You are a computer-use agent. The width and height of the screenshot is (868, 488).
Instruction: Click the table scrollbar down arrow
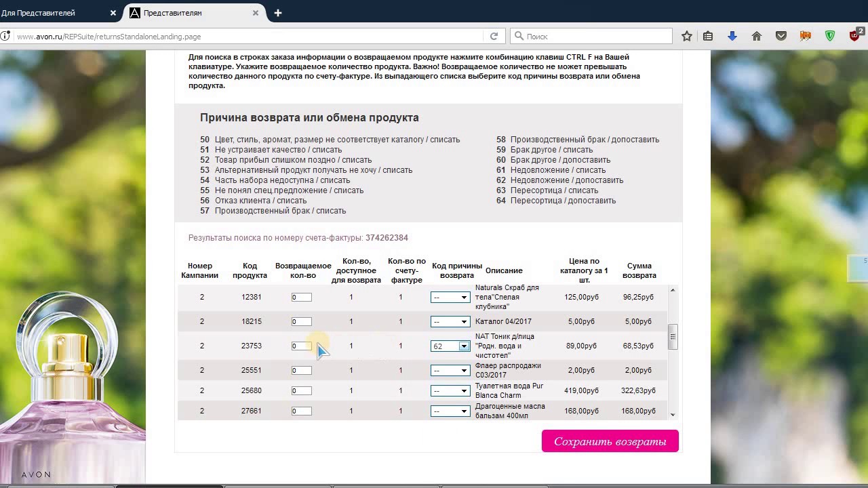tap(673, 415)
